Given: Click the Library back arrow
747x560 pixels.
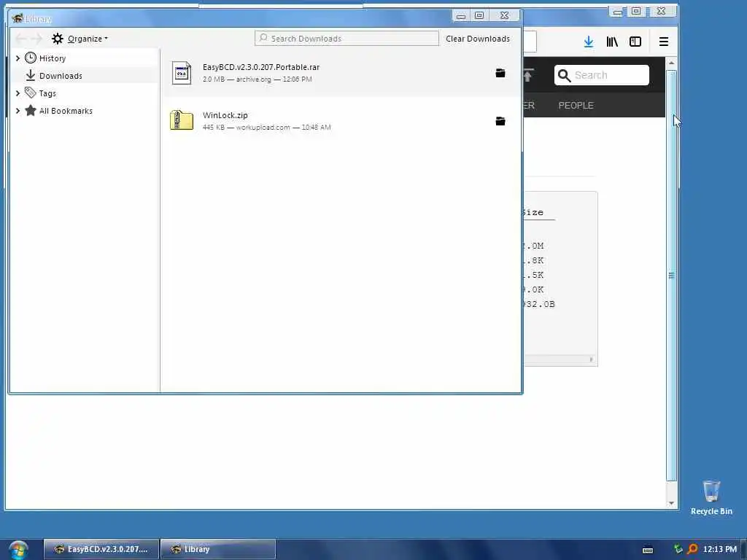Looking at the screenshot, I should pyautogui.click(x=20, y=39).
